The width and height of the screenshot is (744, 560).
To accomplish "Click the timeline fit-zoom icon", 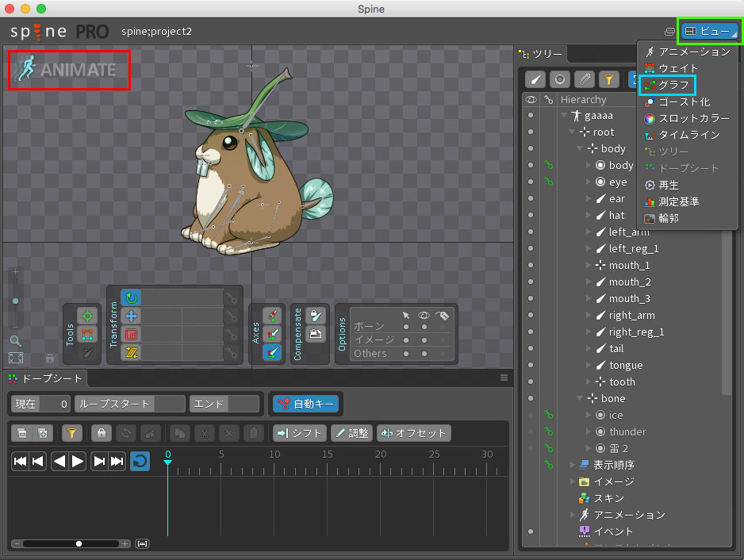I will tap(142, 544).
